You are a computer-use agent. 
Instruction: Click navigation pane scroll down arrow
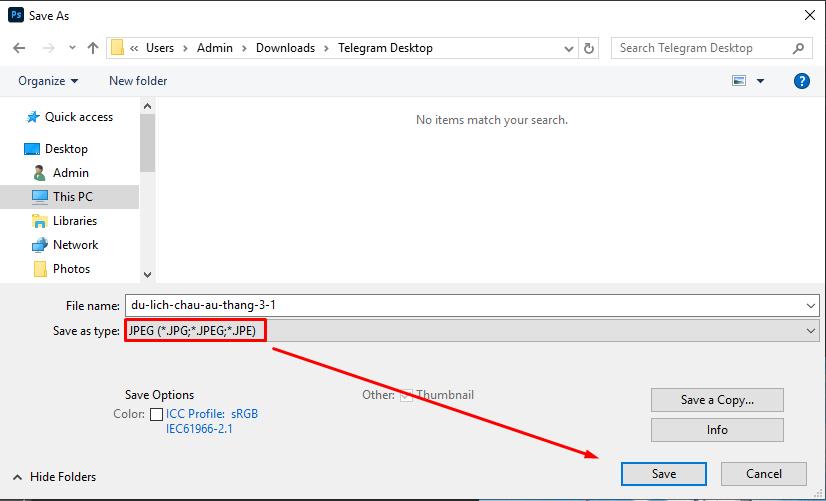[x=148, y=274]
